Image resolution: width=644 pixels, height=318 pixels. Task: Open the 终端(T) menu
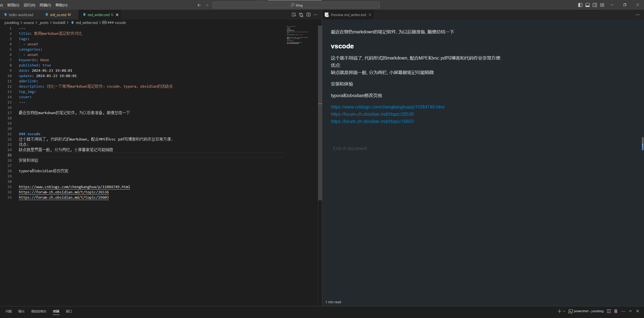(45, 5)
